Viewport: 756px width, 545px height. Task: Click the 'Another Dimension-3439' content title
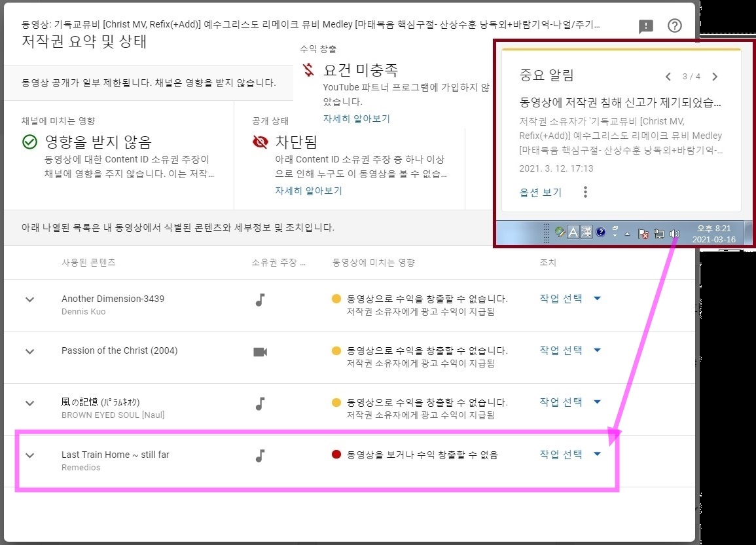(x=113, y=299)
